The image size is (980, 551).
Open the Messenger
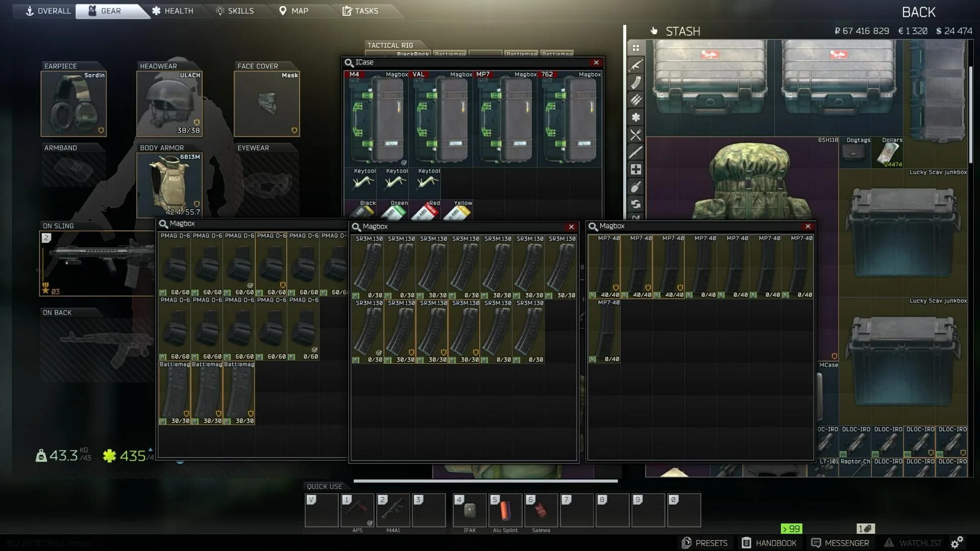[840, 543]
